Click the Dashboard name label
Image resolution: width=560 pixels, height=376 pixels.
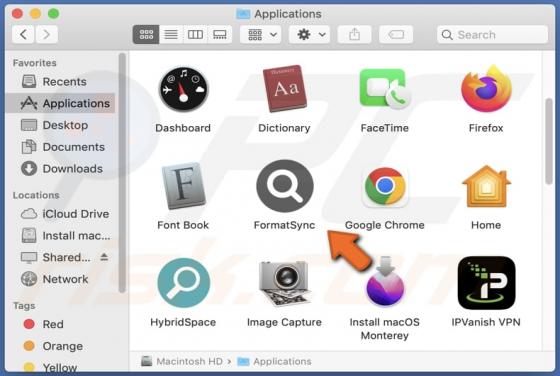[x=183, y=128]
